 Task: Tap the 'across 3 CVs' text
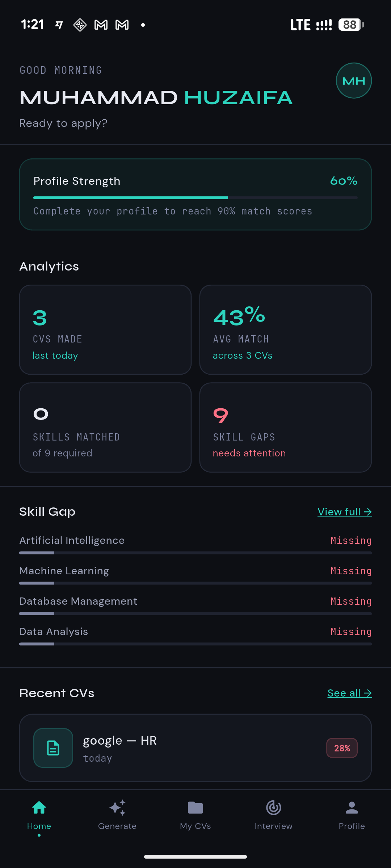243,356
